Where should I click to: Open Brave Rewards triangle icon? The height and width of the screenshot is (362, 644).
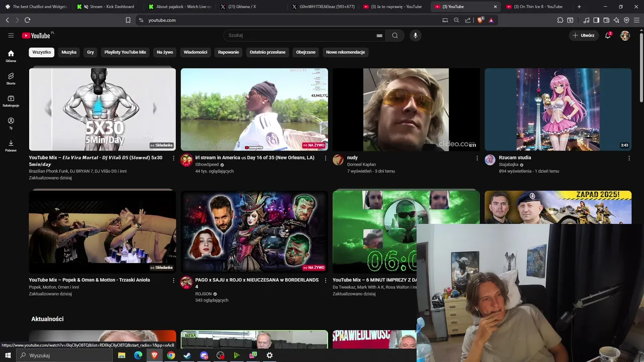coord(491,20)
